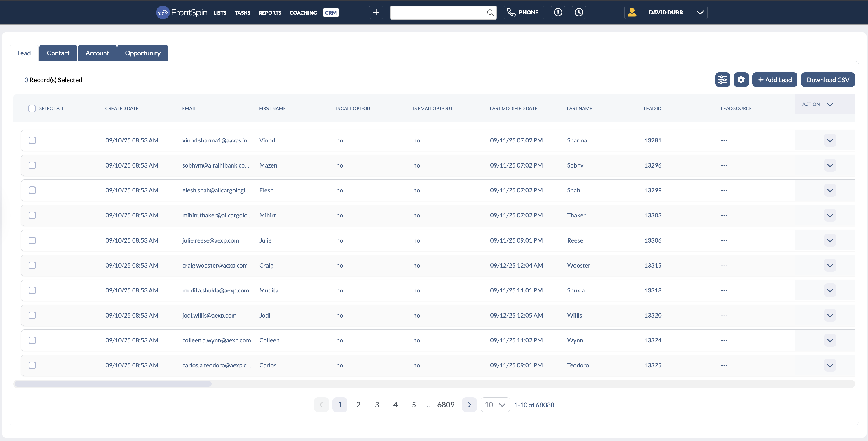
Task: Check the Select All checkbox
Action: point(32,108)
